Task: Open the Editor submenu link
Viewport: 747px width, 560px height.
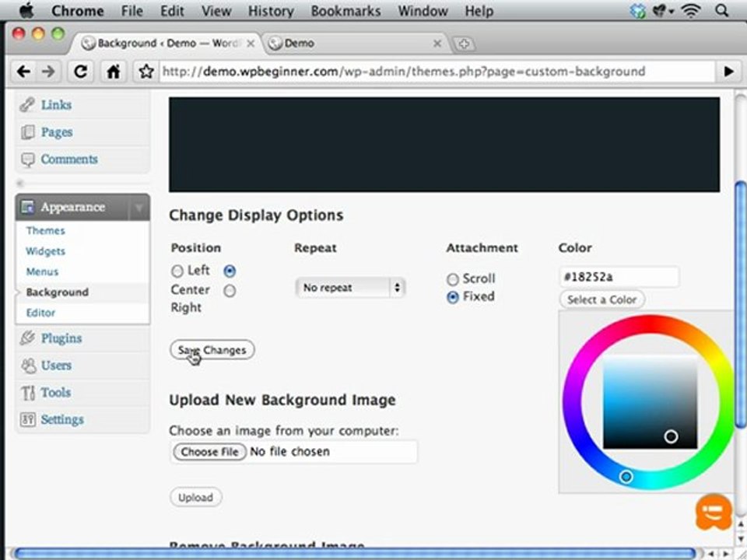Action: (41, 313)
